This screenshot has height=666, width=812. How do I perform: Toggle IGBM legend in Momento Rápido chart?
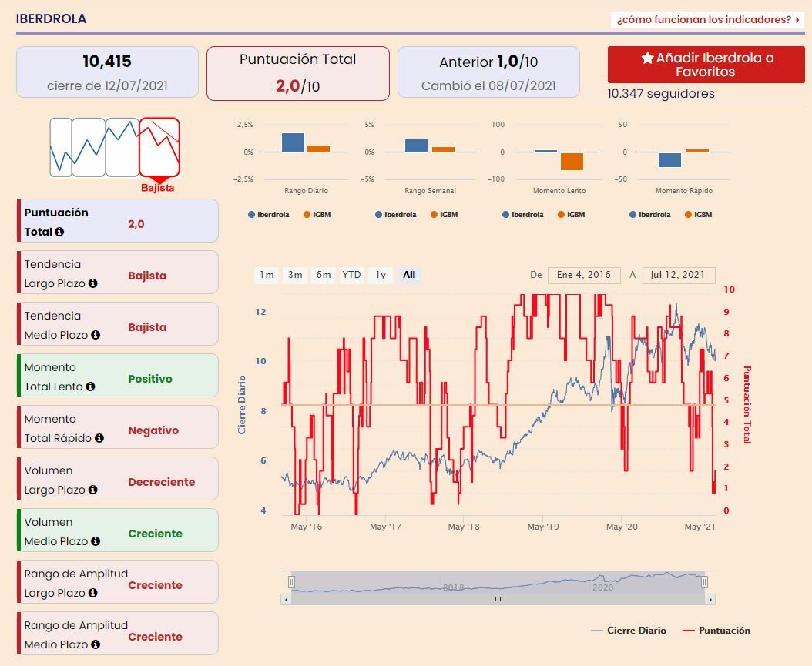coord(698,214)
